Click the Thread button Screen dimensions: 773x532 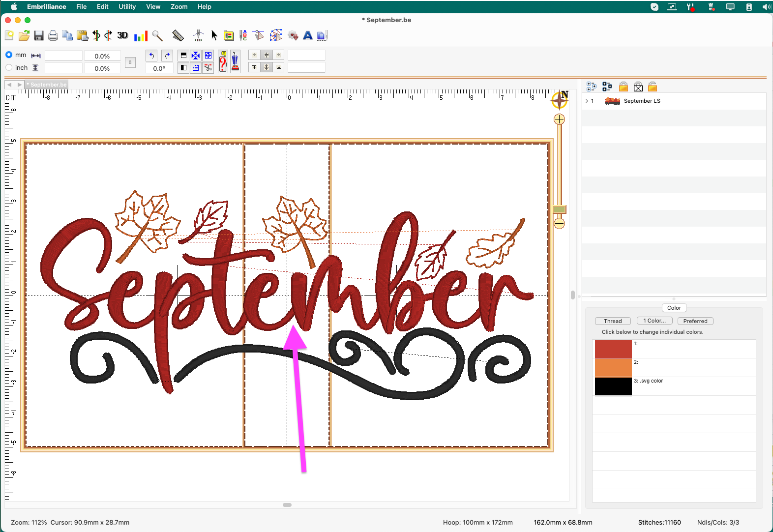[x=613, y=321]
